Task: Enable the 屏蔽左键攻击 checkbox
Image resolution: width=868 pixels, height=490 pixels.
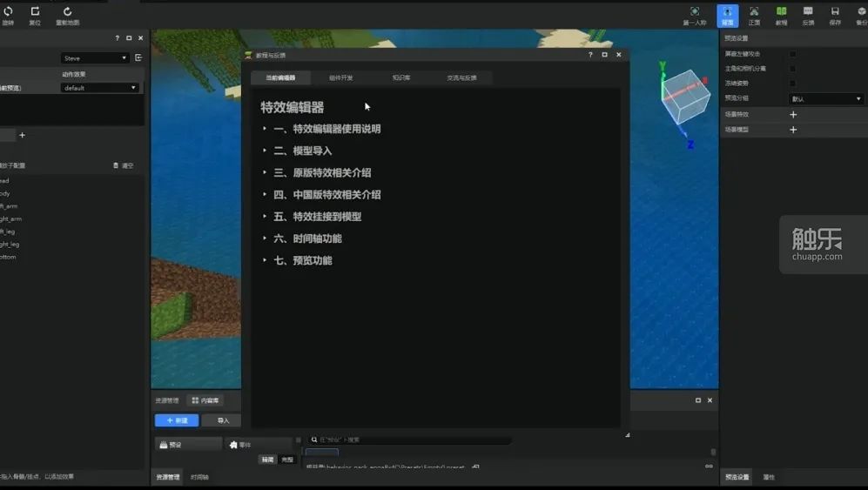Action: tap(792, 54)
